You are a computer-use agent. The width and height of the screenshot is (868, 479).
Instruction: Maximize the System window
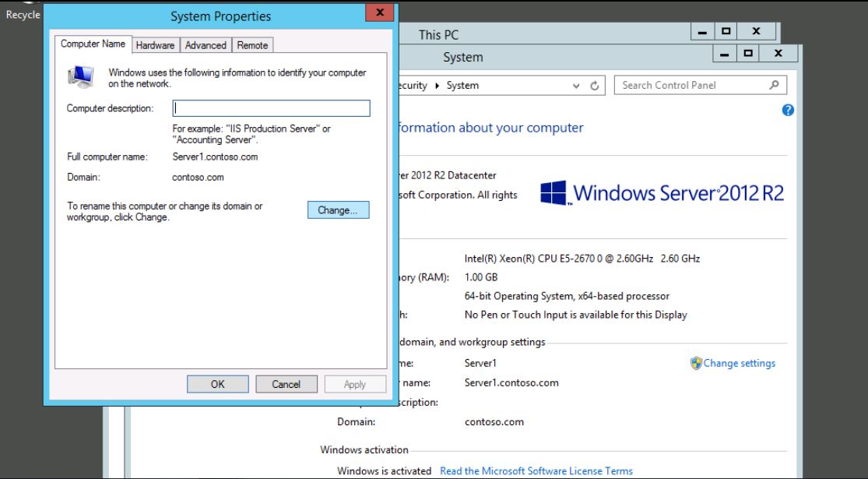point(748,55)
